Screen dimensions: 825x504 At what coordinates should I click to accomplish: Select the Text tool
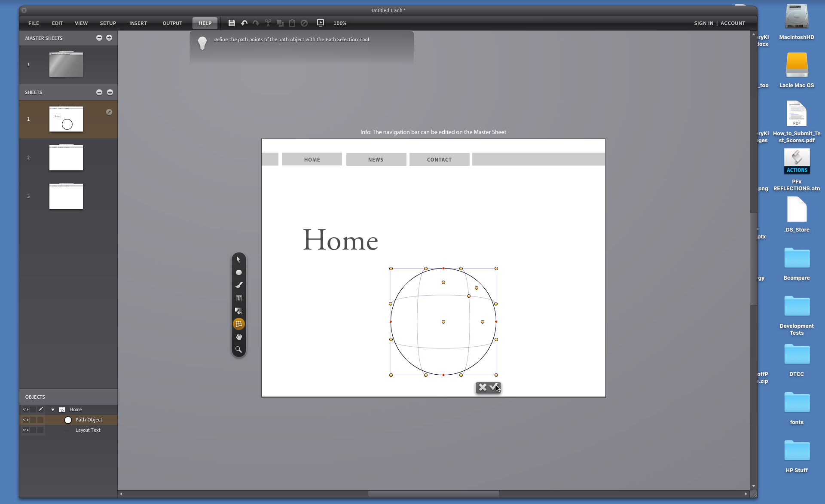[238, 298]
